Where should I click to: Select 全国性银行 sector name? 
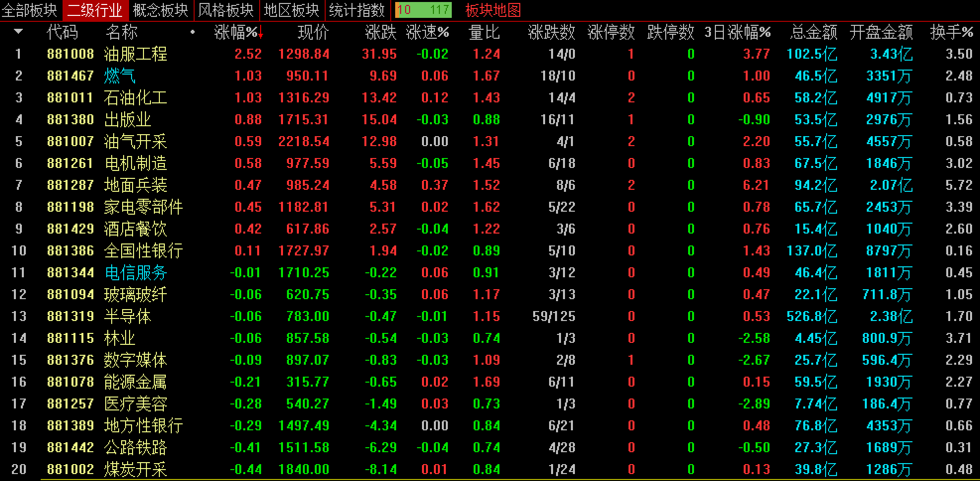click(x=143, y=250)
